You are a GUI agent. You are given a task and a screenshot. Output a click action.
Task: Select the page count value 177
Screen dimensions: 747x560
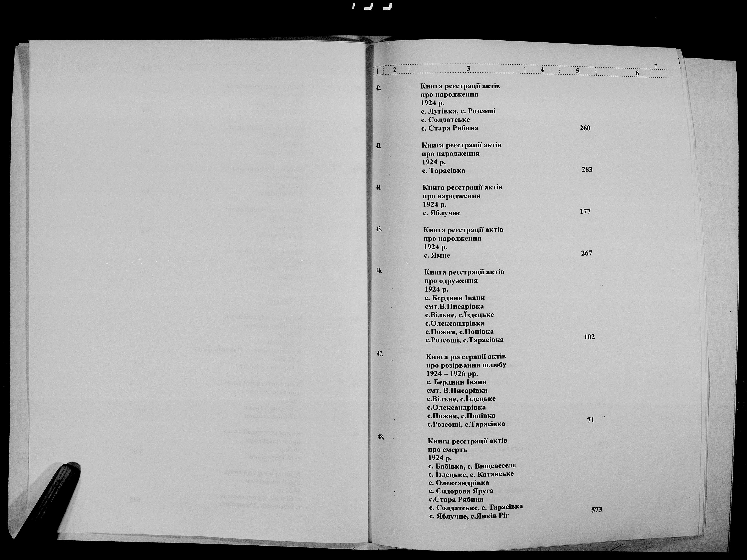[x=585, y=212]
